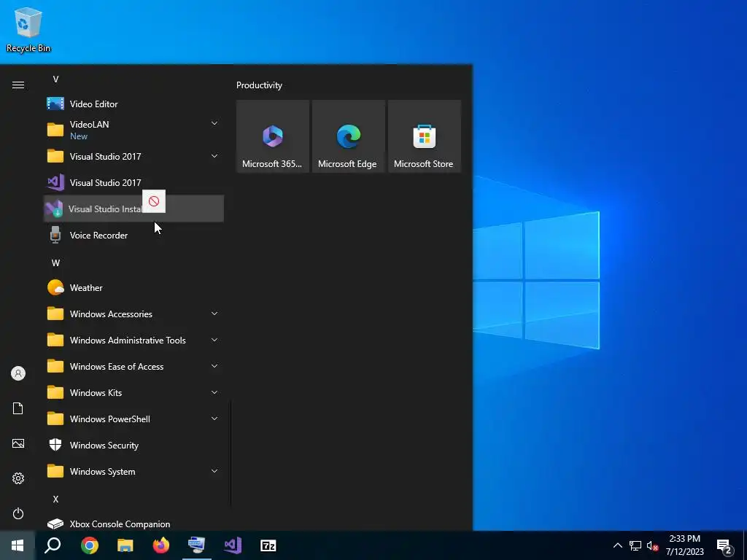
Task: Open Voice Recorder microphone icon
Action: point(55,235)
